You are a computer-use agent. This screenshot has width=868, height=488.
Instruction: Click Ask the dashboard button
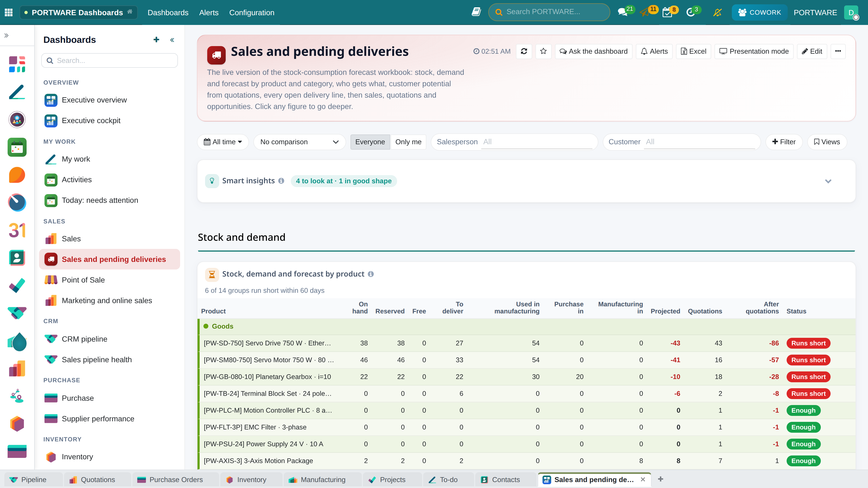click(593, 51)
